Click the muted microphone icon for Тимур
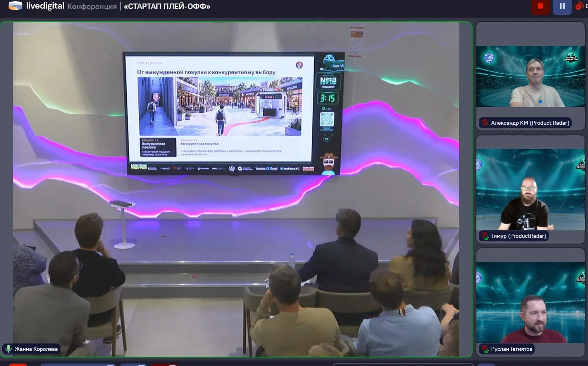 tap(485, 236)
